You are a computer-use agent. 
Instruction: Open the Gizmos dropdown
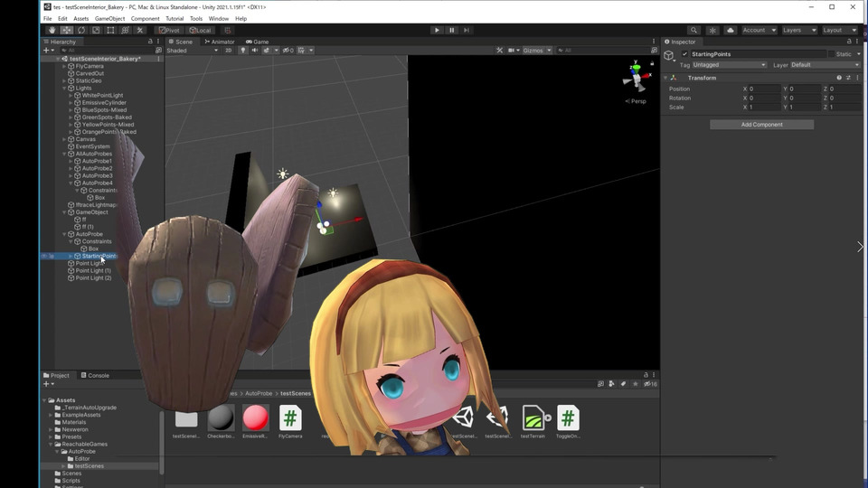[x=536, y=50]
